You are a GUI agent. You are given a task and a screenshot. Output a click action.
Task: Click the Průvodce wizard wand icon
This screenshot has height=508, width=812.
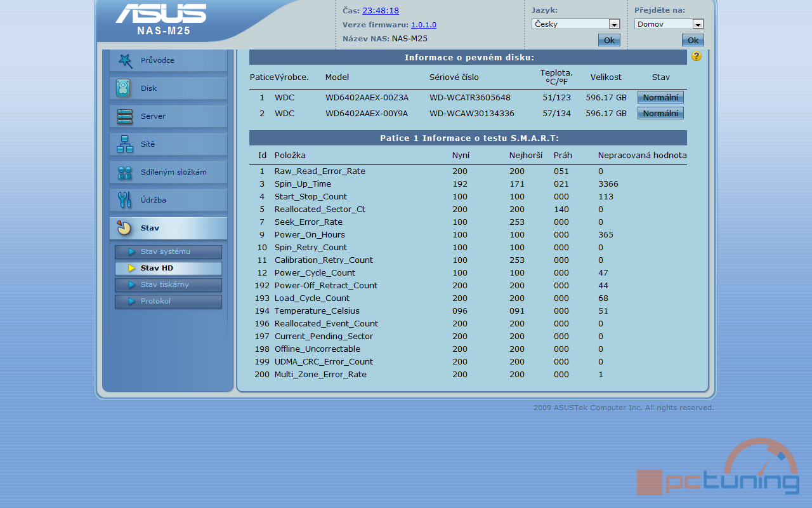pyautogui.click(x=125, y=60)
